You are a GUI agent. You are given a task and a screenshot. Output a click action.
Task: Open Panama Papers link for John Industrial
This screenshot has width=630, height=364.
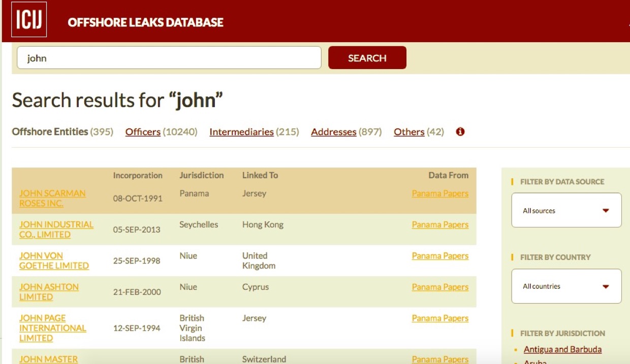click(x=440, y=224)
